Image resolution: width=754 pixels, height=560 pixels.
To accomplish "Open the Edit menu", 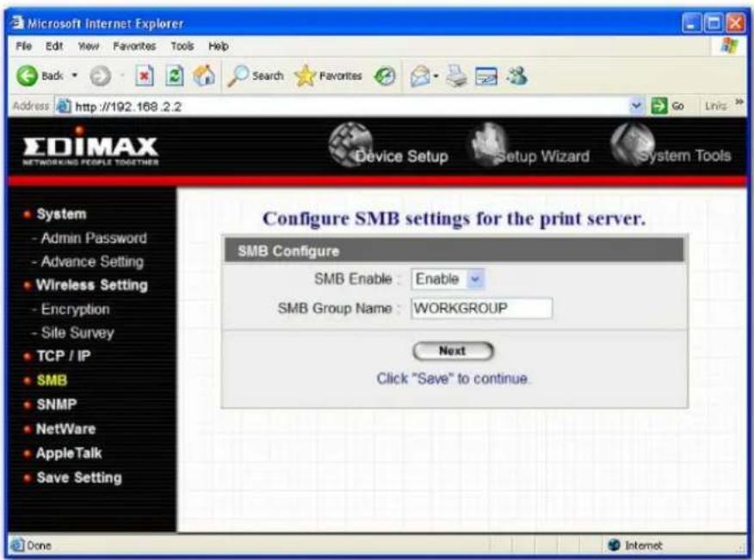I will (54, 46).
